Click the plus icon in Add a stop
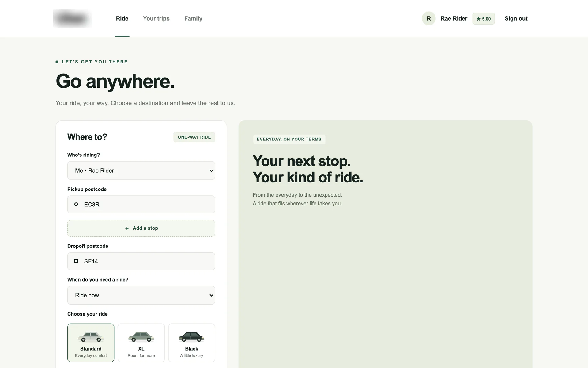Screen dimensions: 588x368 click(x=127, y=228)
